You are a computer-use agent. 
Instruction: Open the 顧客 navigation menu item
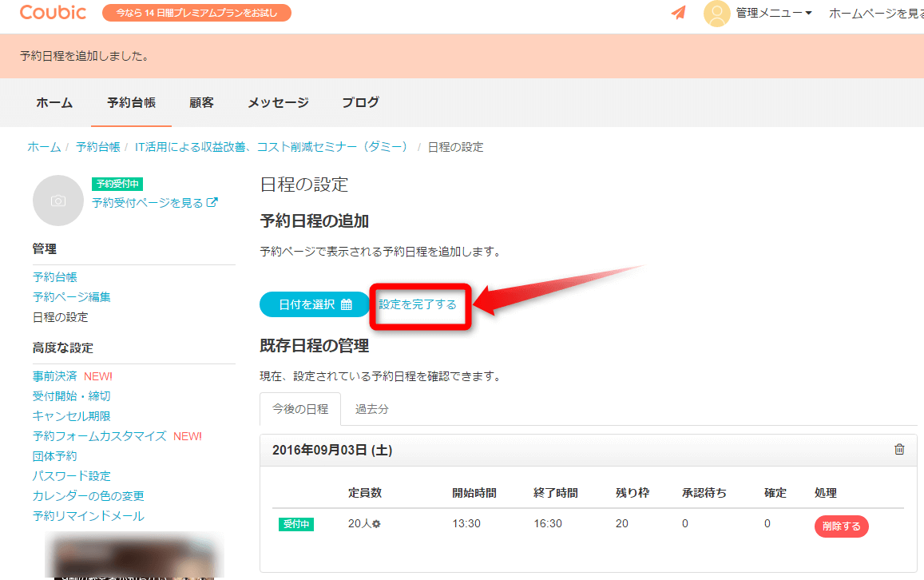pos(201,102)
